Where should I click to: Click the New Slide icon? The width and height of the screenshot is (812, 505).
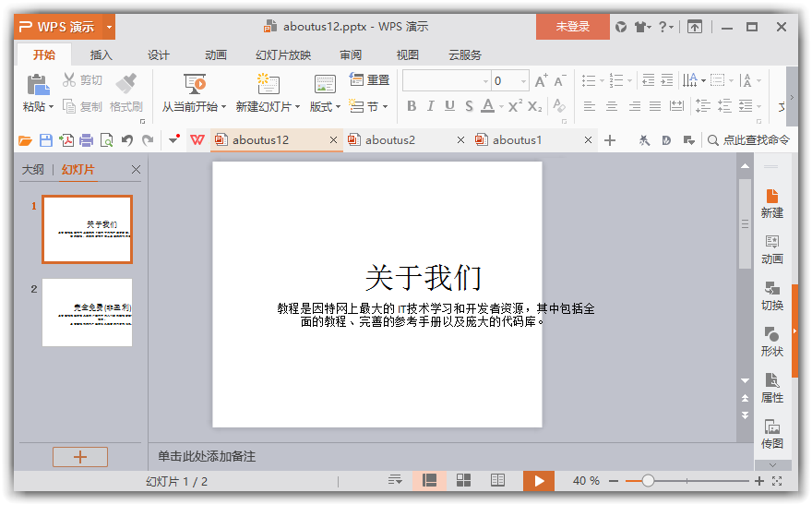tap(268, 83)
